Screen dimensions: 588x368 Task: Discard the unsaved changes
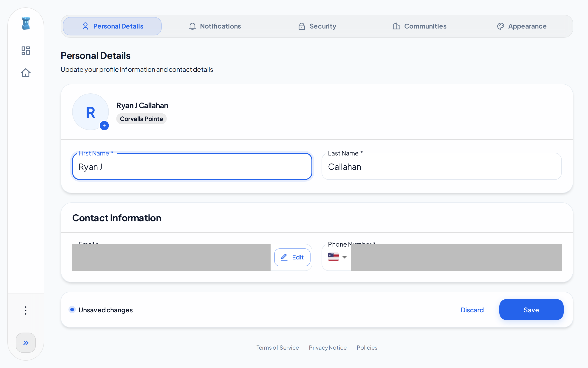tap(472, 310)
